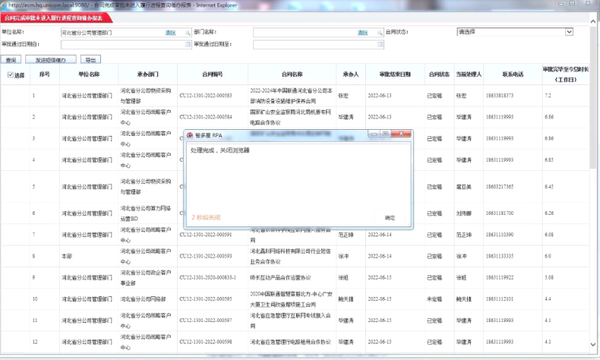Open the 合同状态 dropdown showing 请选择
This screenshot has width=600, height=360.
(x=515, y=32)
